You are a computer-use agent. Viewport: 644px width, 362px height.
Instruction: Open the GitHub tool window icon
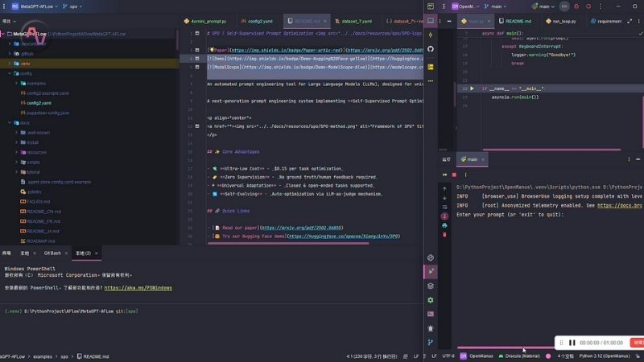431,49
